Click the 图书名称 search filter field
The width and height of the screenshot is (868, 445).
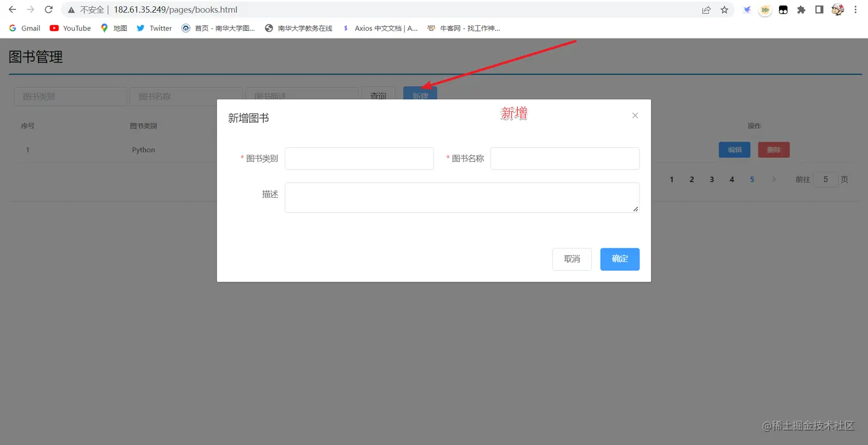tap(186, 96)
